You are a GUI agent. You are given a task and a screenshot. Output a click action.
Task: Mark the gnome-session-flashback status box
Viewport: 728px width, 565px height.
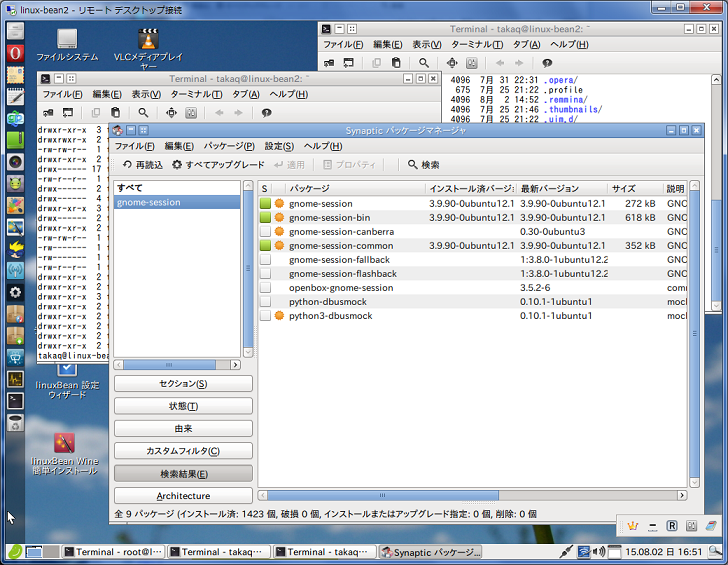tap(265, 273)
